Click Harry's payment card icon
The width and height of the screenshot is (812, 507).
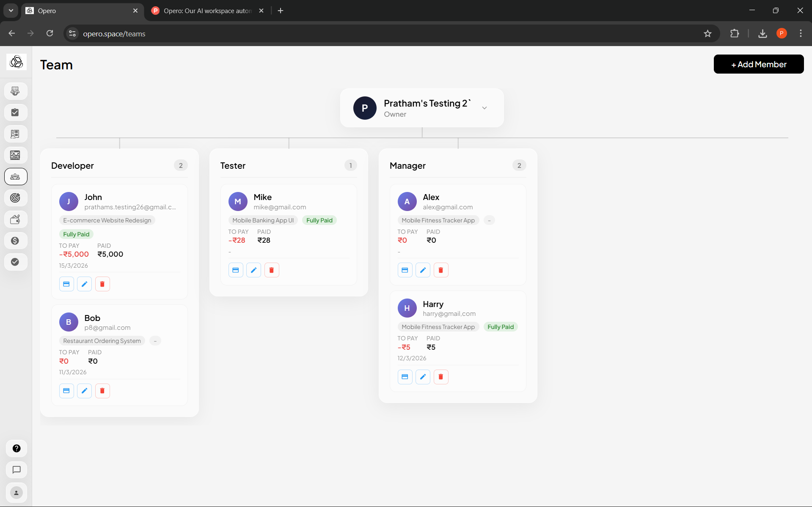click(405, 377)
